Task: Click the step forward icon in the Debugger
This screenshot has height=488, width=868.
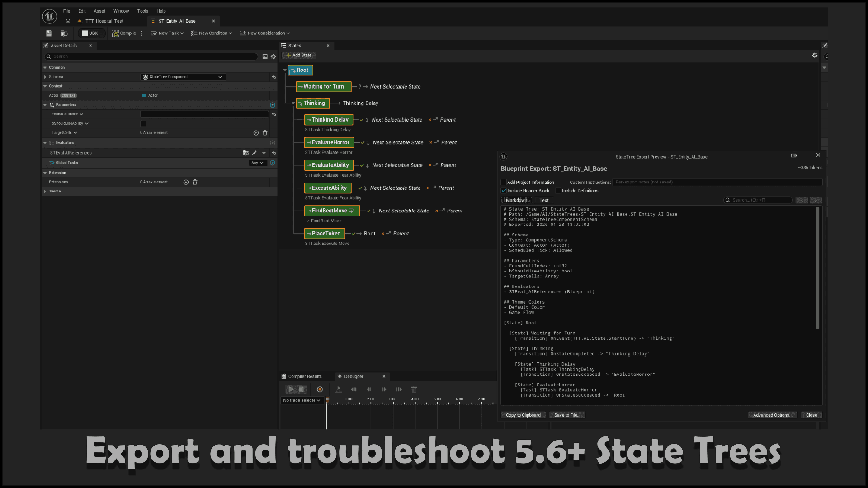Action: (x=384, y=389)
